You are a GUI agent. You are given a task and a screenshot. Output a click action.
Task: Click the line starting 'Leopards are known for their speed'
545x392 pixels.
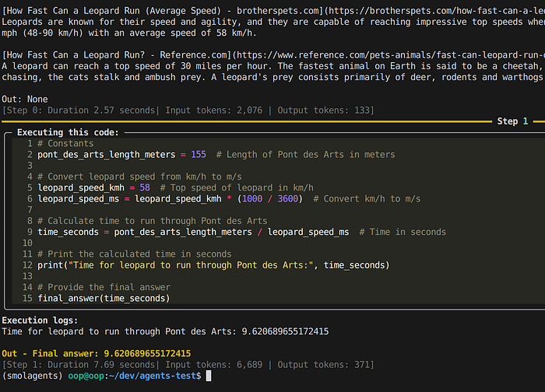[273, 22]
